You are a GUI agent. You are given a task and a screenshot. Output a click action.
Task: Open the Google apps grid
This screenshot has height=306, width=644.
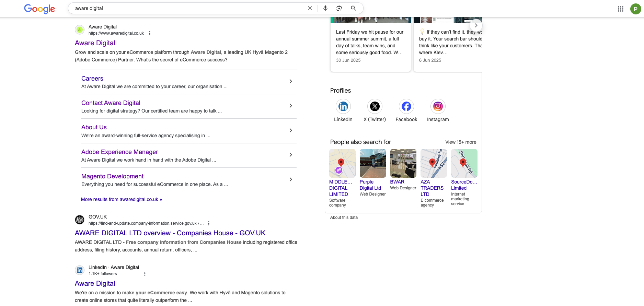click(x=621, y=9)
